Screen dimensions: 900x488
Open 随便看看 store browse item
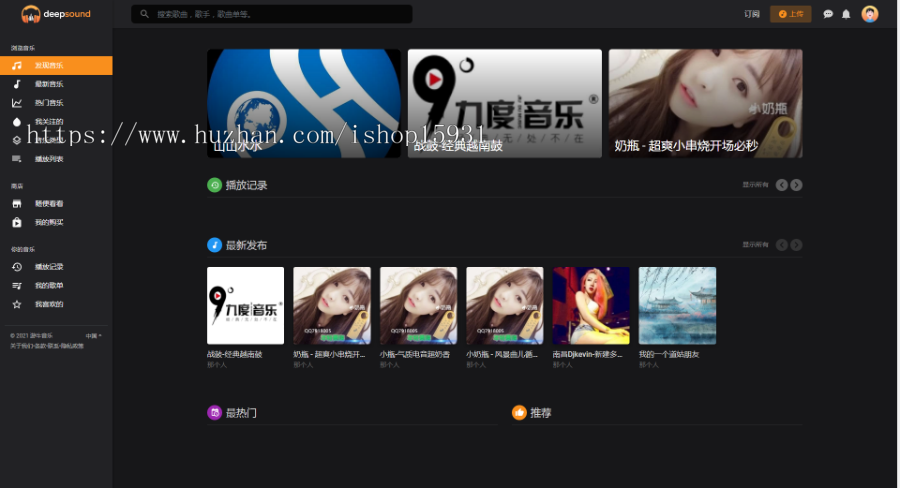[56, 204]
